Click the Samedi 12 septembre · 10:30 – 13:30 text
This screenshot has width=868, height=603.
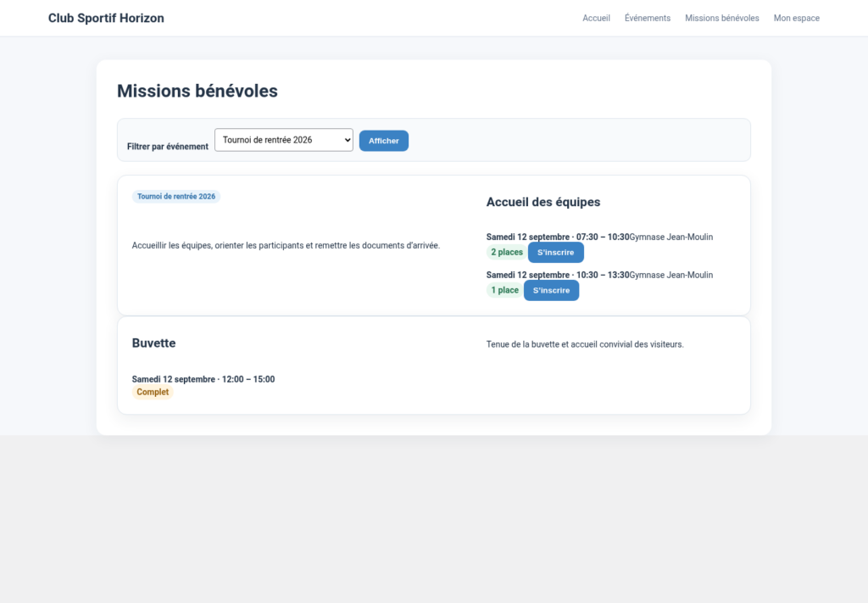click(x=558, y=275)
